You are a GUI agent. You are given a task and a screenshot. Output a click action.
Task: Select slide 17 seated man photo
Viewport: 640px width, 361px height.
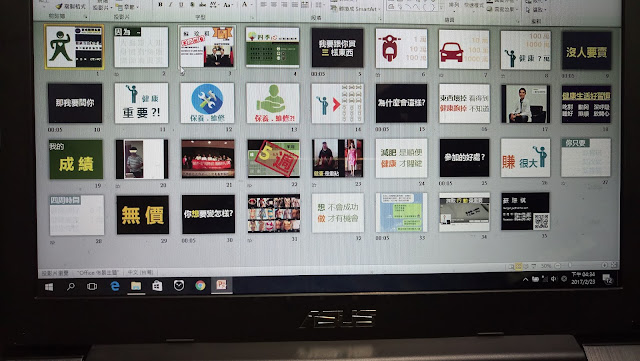tap(525, 104)
